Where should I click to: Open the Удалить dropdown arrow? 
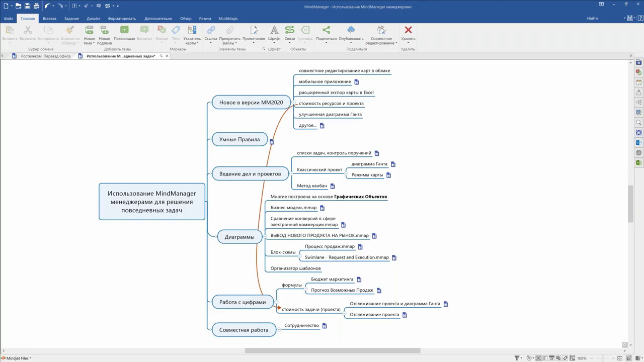click(x=408, y=43)
